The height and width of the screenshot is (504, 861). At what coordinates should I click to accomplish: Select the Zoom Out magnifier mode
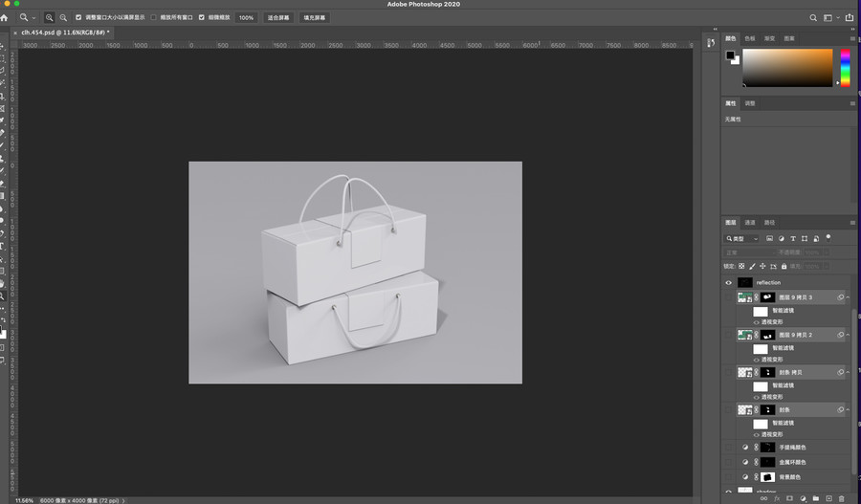(63, 17)
